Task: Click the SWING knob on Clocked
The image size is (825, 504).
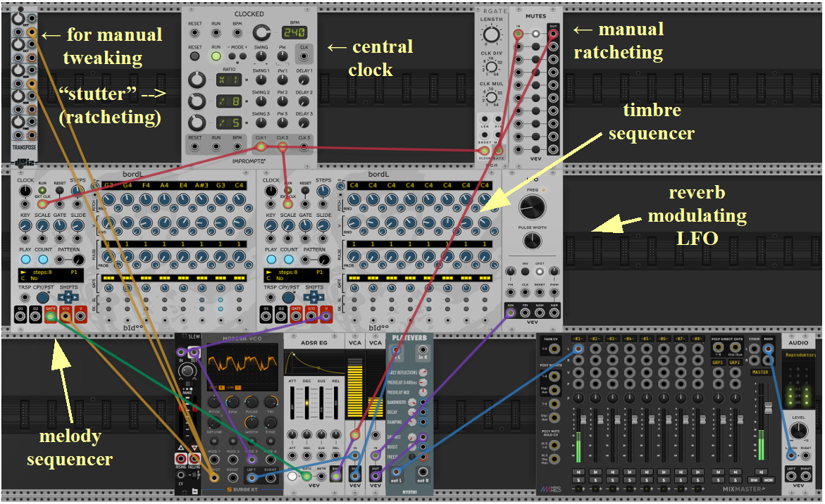Action: tap(261, 57)
